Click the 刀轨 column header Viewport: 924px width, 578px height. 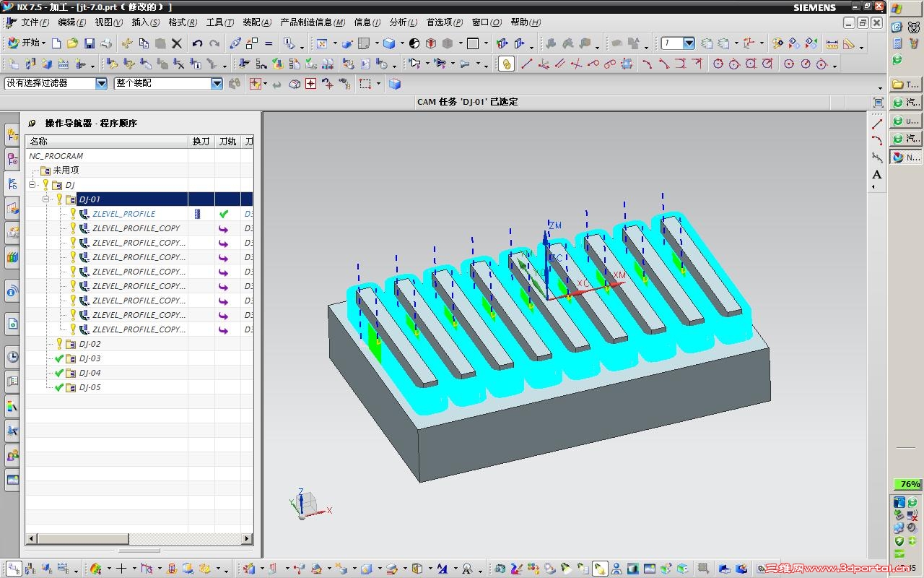pyautogui.click(x=228, y=142)
